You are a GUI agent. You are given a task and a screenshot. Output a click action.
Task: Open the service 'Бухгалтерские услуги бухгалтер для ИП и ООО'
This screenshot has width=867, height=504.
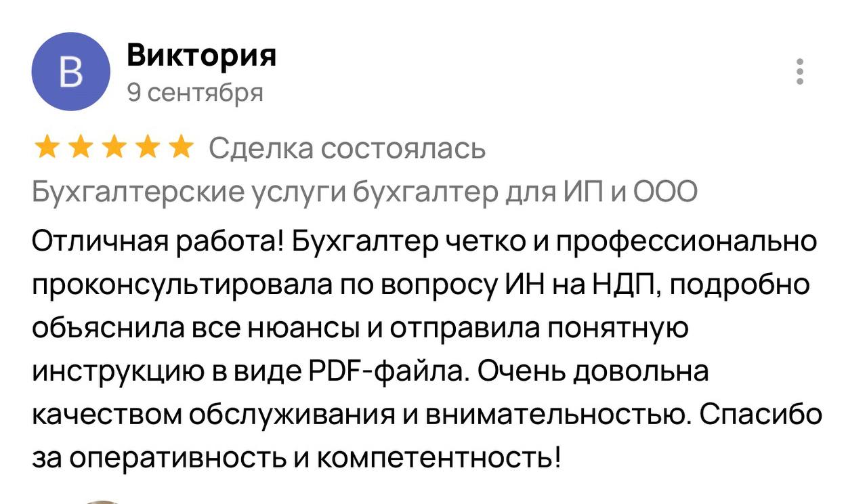pos(362,190)
